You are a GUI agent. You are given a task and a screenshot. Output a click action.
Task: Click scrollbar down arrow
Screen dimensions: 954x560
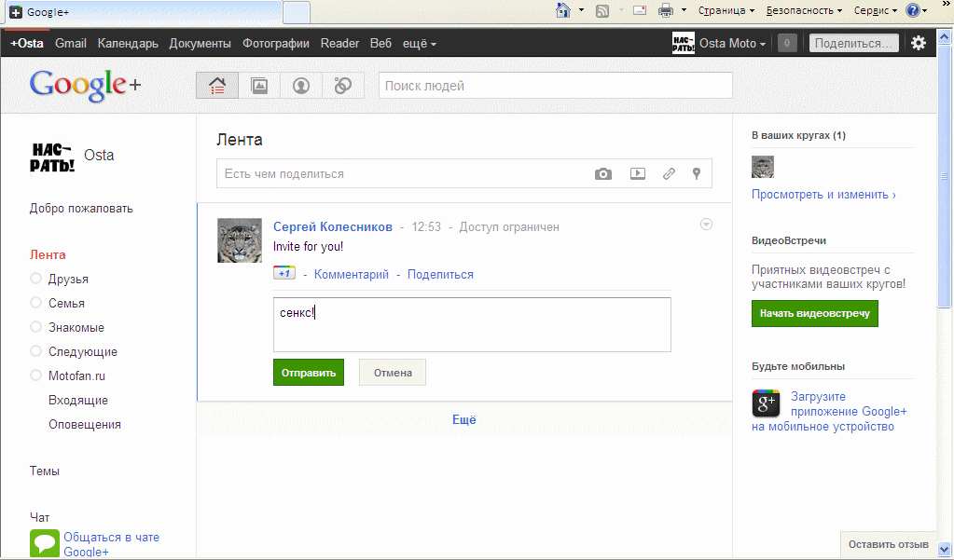[945, 549]
